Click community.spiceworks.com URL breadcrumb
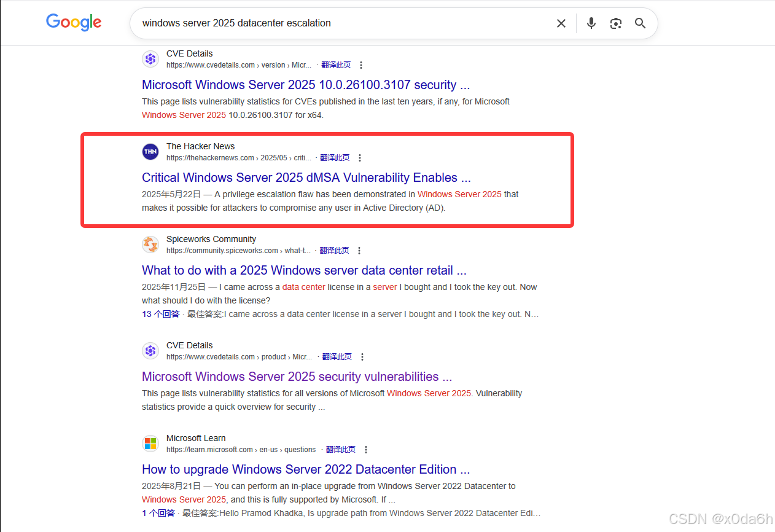The height and width of the screenshot is (532, 775). coord(238,251)
